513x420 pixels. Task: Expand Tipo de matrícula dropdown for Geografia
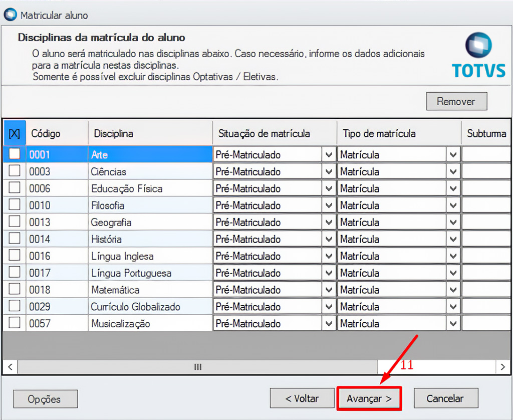click(x=453, y=223)
